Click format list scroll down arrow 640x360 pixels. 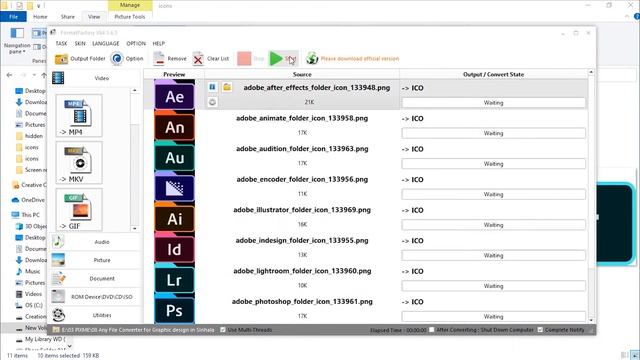135,229
